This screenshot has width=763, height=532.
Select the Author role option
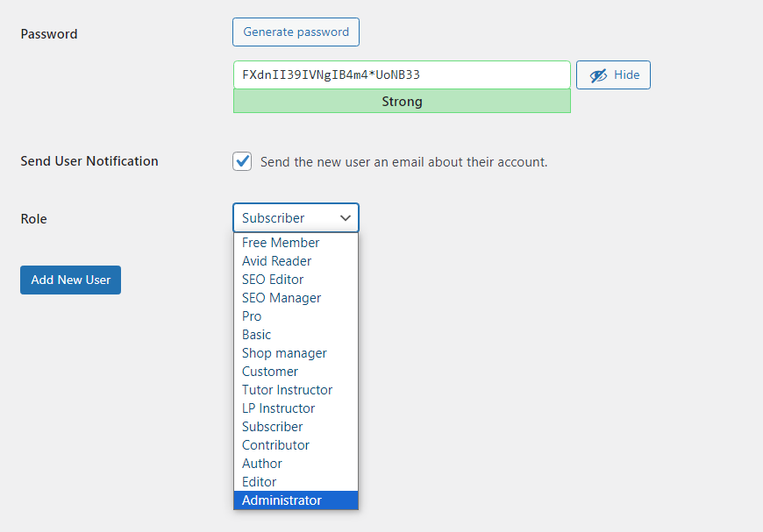[x=261, y=463]
